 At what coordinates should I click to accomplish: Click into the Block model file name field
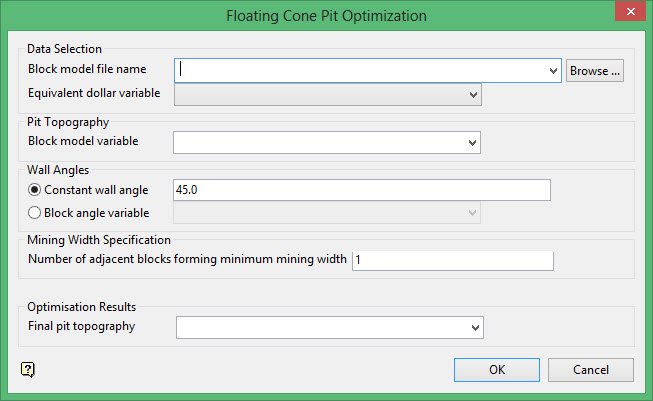360,70
